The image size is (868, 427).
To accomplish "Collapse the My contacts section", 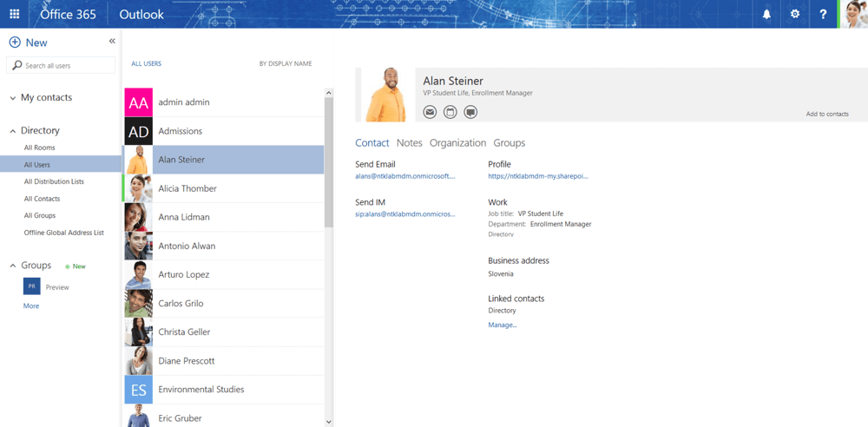I will (13, 98).
